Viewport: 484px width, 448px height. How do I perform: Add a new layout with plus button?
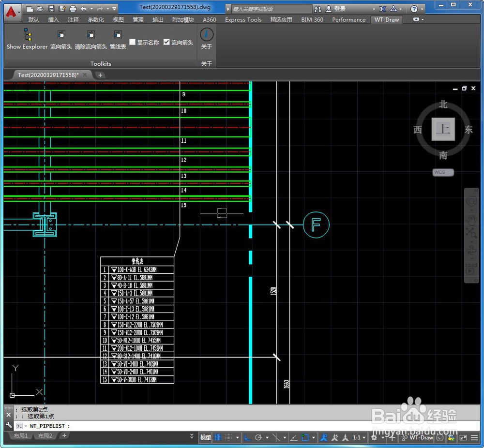64,435
